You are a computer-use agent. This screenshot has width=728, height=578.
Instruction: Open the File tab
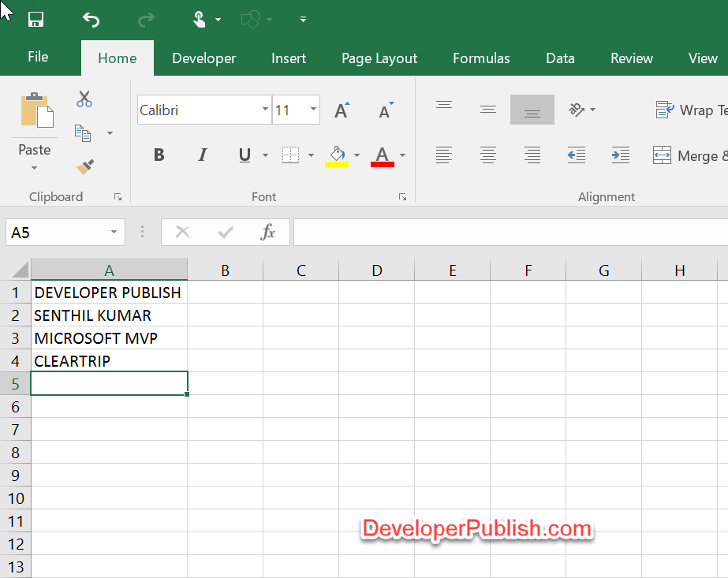[x=38, y=57]
